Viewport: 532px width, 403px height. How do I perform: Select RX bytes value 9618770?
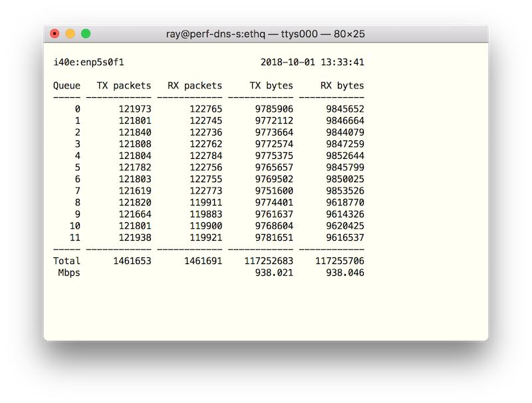click(x=345, y=203)
